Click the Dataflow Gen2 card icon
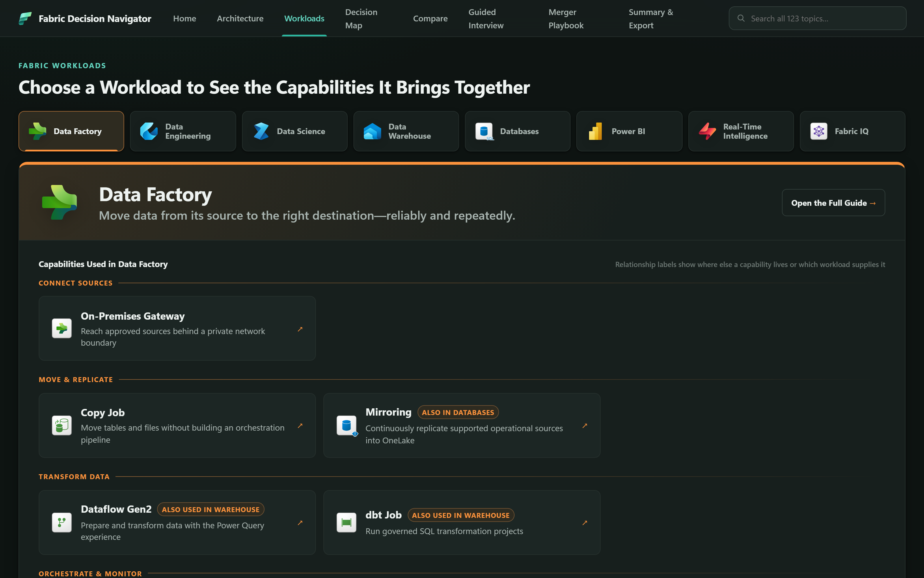This screenshot has width=924, height=578. [62, 523]
